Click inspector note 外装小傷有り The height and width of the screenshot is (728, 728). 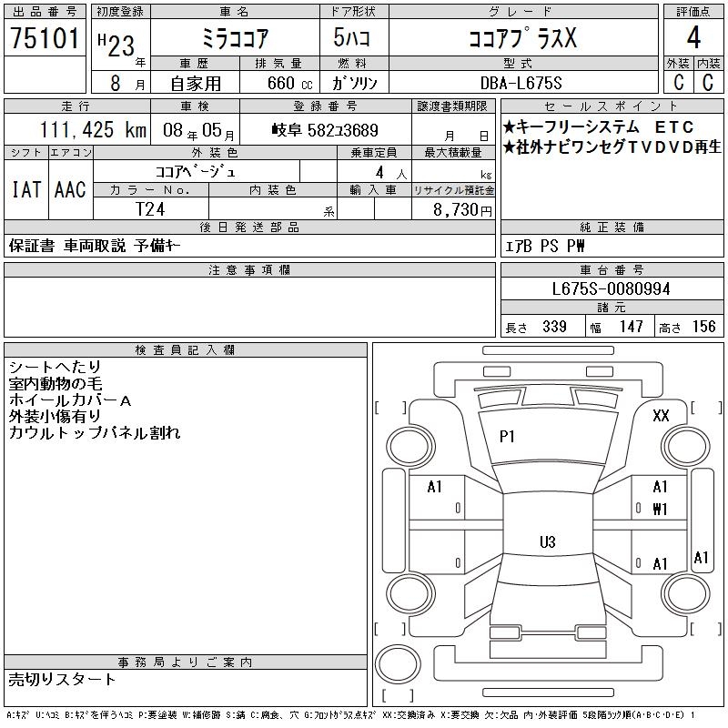tap(55, 416)
